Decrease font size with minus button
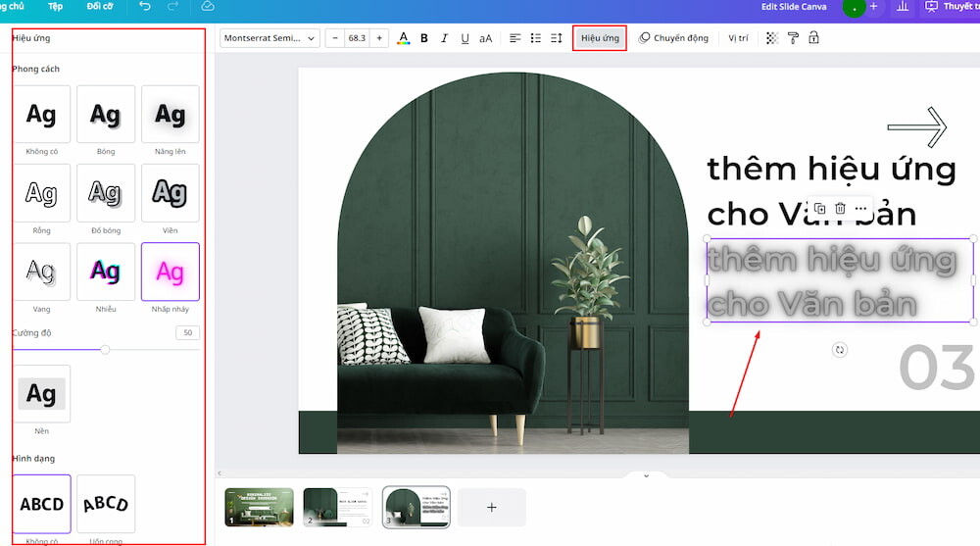This screenshot has height=546, width=980. 335,38
